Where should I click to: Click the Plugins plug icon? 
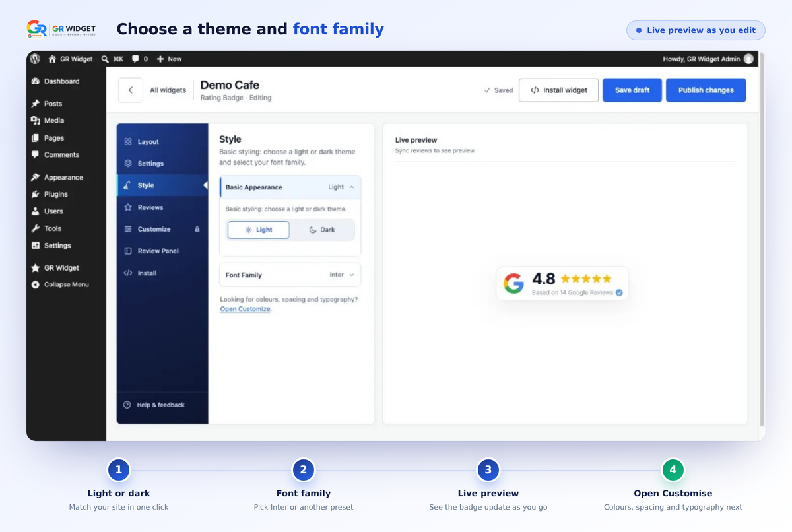[36, 194]
